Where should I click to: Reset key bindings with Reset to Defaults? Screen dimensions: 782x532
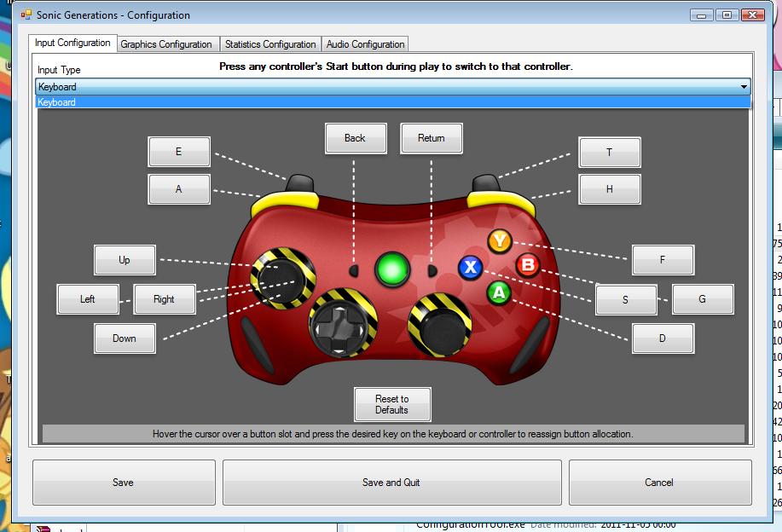392,404
